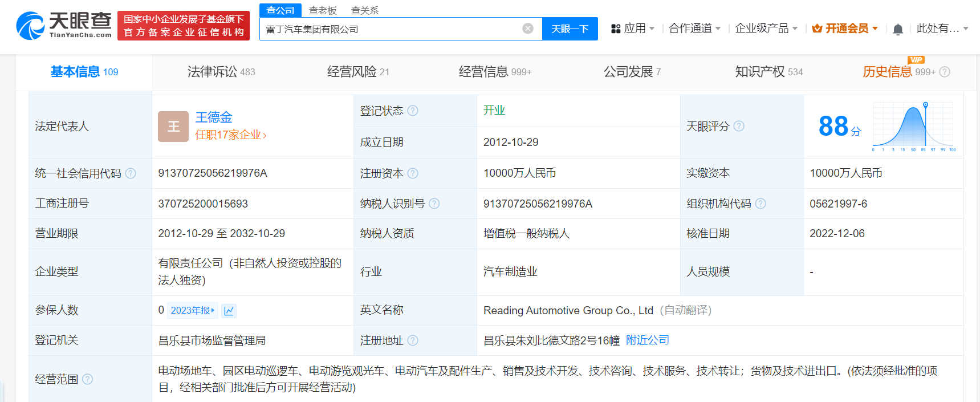Switch to the 法律诉讼 tab
Image resolution: width=980 pixels, height=402 pixels.
click(x=221, y=72)
